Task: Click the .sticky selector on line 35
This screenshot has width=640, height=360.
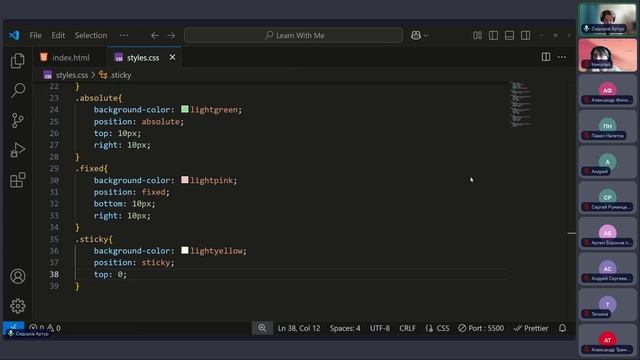Action: pos(94,239)
